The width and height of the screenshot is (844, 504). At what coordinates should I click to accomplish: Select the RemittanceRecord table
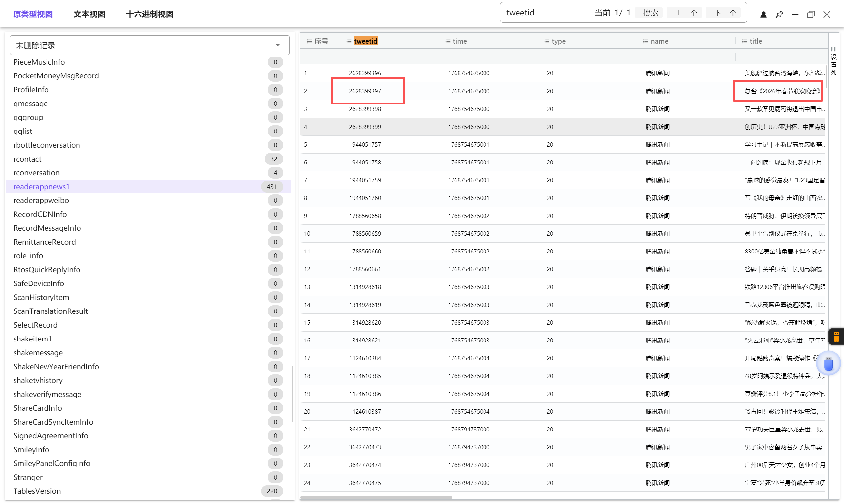(148, 242)
